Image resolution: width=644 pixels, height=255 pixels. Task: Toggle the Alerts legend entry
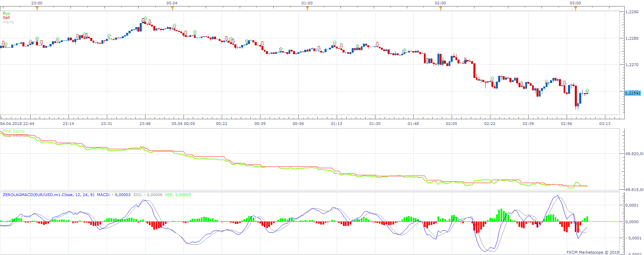[8, 22]
